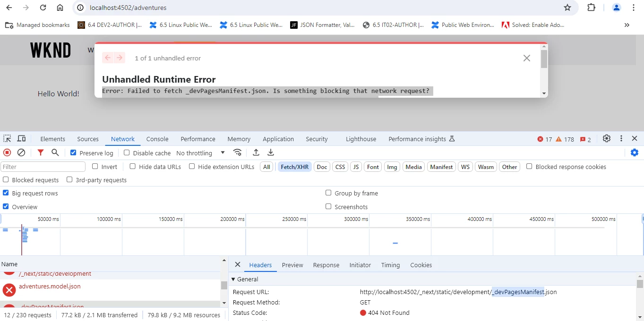
Task: Close the DevTools panel
Action: tap(635, 138)
